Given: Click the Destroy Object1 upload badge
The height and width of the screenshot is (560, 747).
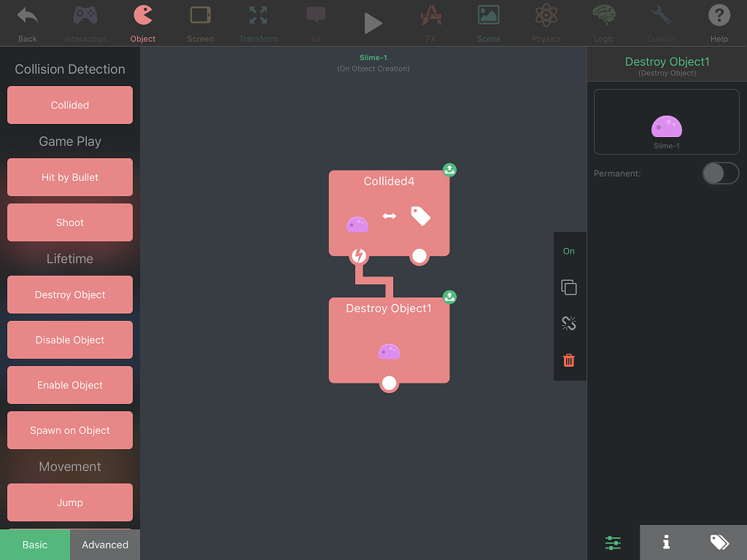Looking at the screenshot, I should tap(449, 297).
